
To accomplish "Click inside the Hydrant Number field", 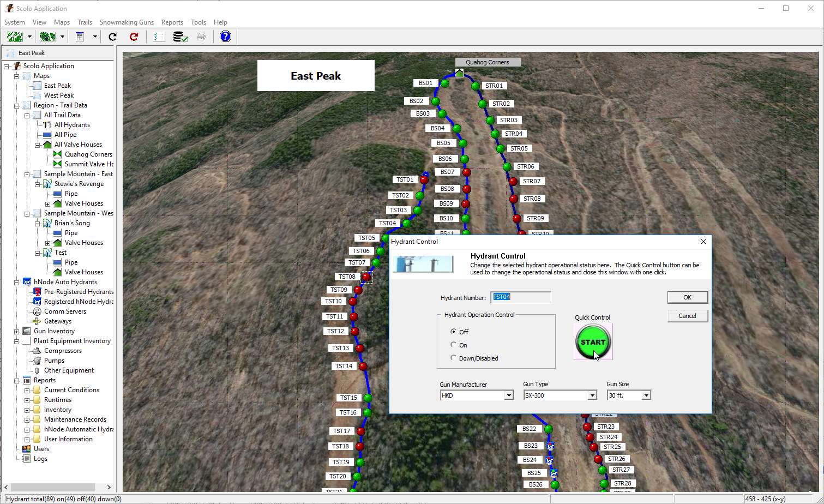I will point(520,297).
